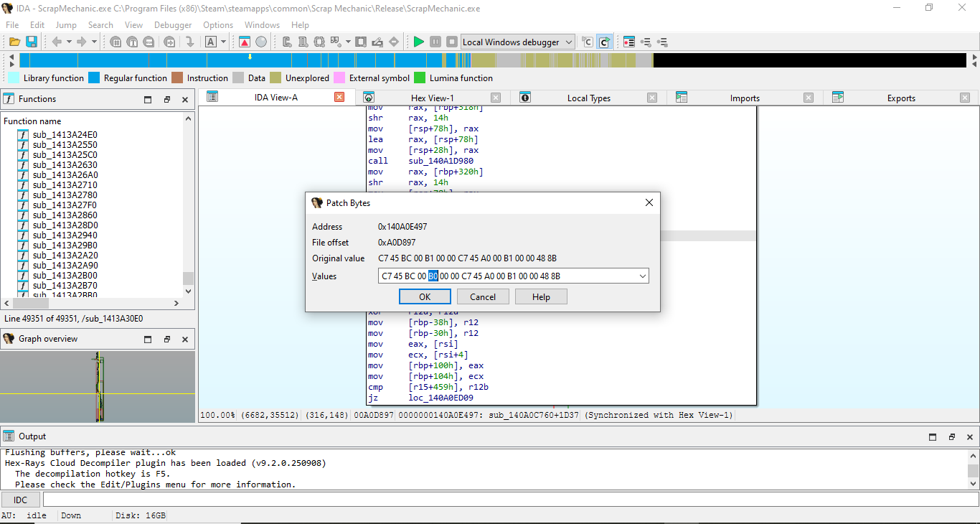
Task: Open the Local Windows debugger combo box
Action: tap(517, 42)
